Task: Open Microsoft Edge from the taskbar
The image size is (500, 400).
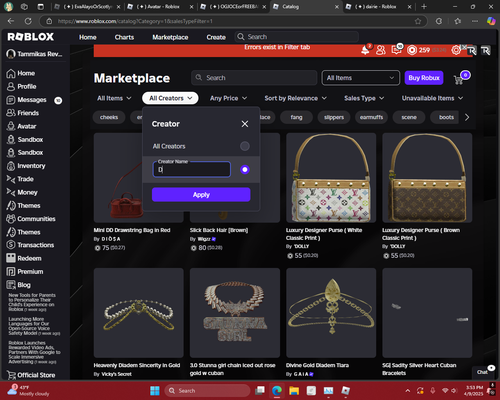Action: click(x=277, y=390)
